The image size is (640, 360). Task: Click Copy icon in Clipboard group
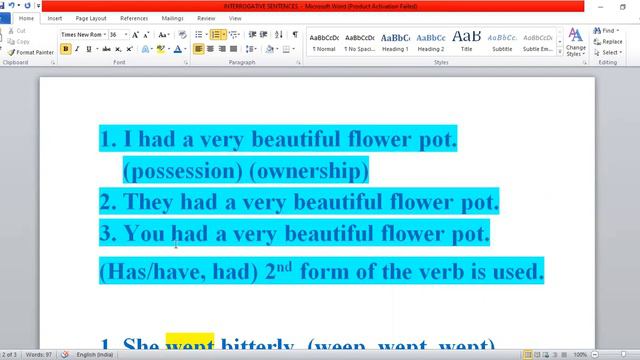[x=11, y=42]
